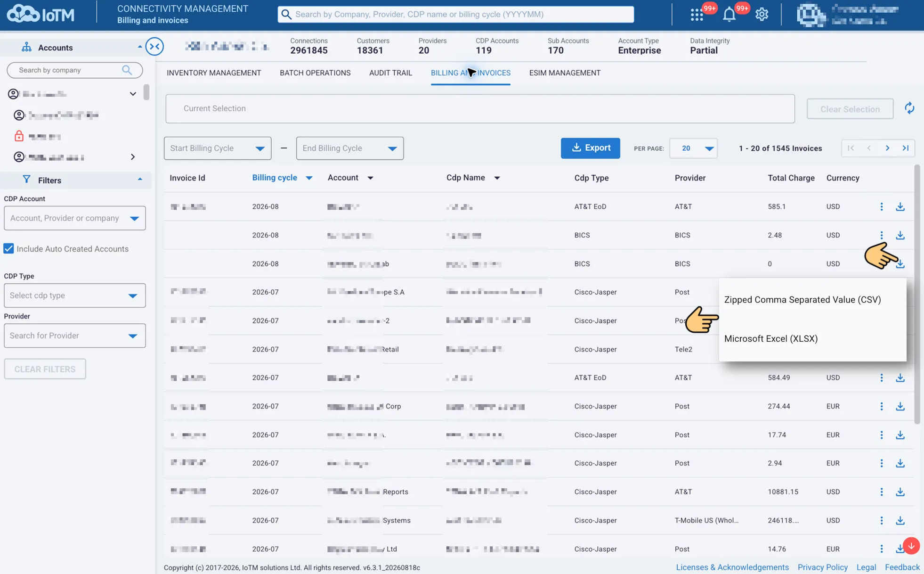The width and height of the screenshot is (924, 574).
Task: Open the Feedback link
Action: [902, 567]
